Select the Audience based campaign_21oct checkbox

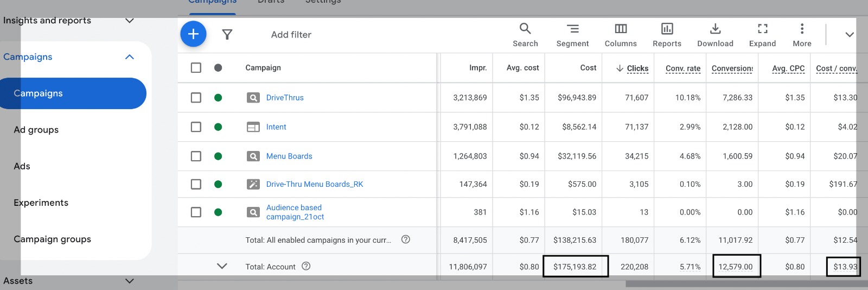click(196, 212)
